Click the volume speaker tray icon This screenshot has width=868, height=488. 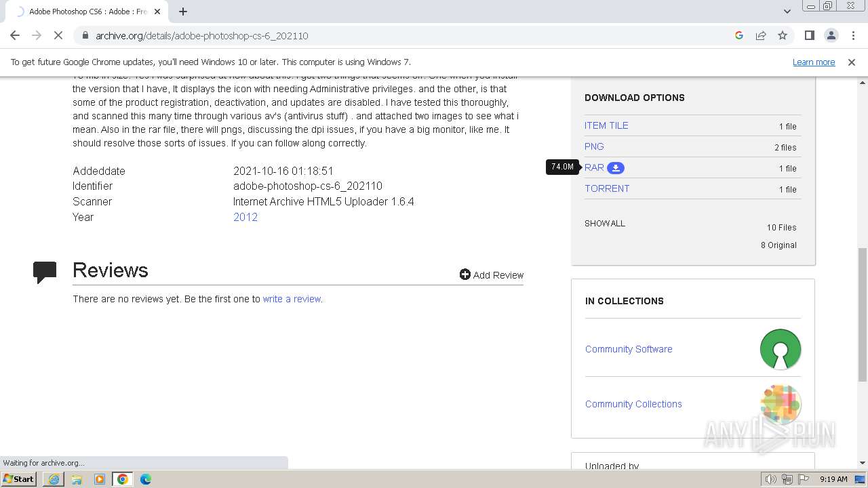coord(770,479)
